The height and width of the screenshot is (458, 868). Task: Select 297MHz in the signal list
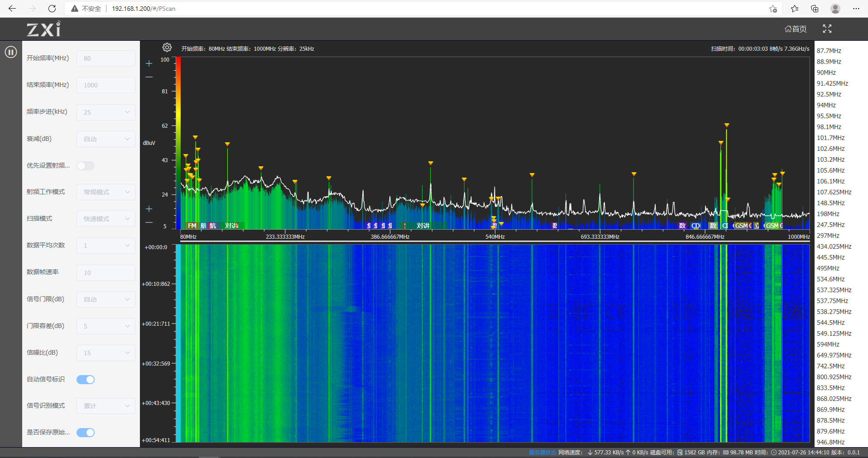coord(828,236)
